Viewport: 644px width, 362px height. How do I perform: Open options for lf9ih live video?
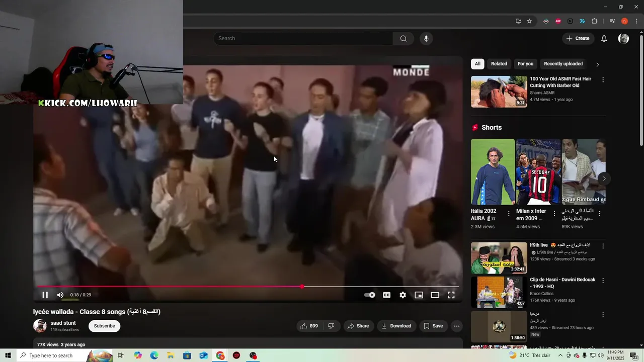pos(603,246)
